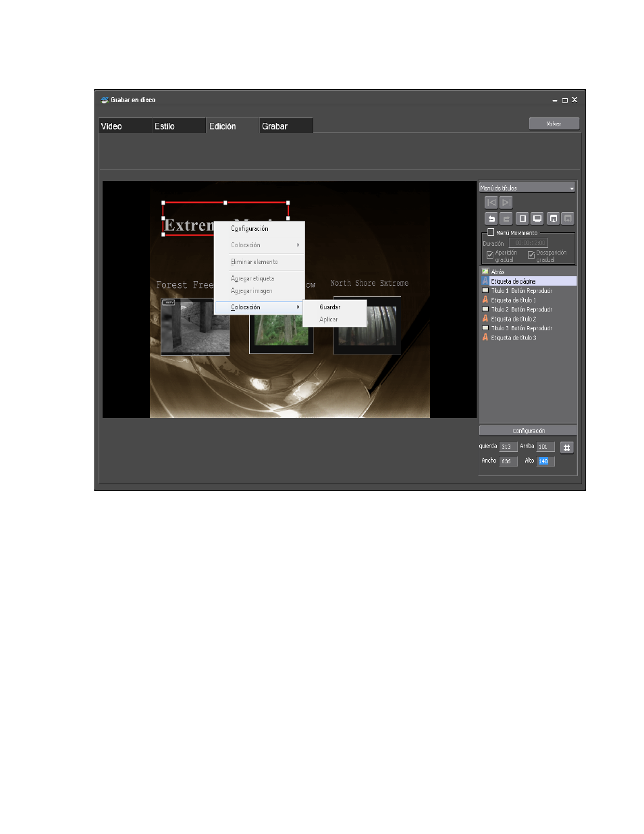Click the TV monitor preview icon
The width and height of the screenshot is (644, 834).
[x=537, y=219]
